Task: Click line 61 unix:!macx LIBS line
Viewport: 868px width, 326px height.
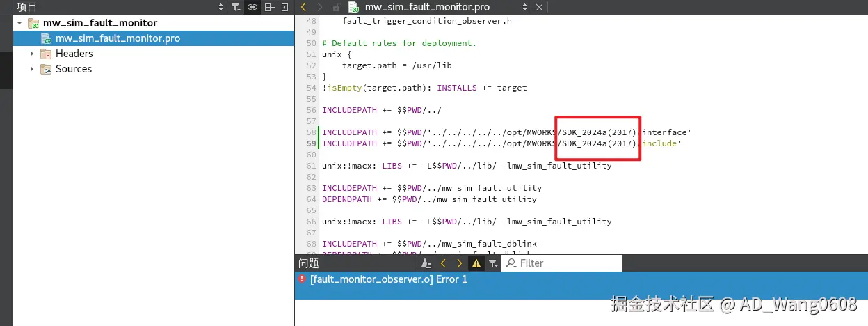Action: click(467, 166)
